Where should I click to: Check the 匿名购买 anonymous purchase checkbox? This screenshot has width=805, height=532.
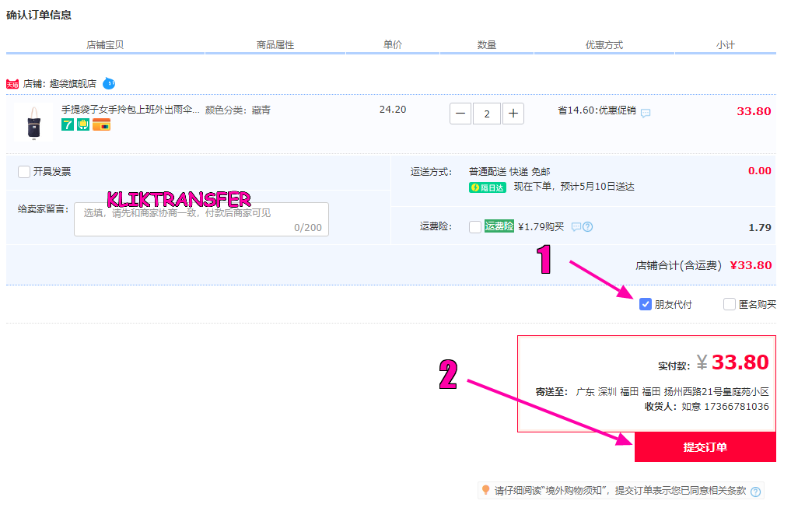pyautogui.click(x=730, y=304)
